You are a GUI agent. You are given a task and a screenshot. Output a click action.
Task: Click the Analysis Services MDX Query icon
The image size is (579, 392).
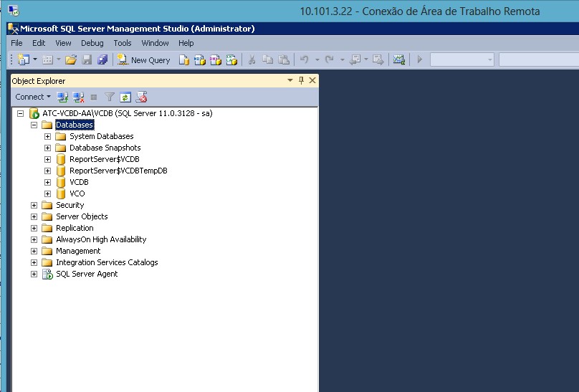[x=200, y=60]
